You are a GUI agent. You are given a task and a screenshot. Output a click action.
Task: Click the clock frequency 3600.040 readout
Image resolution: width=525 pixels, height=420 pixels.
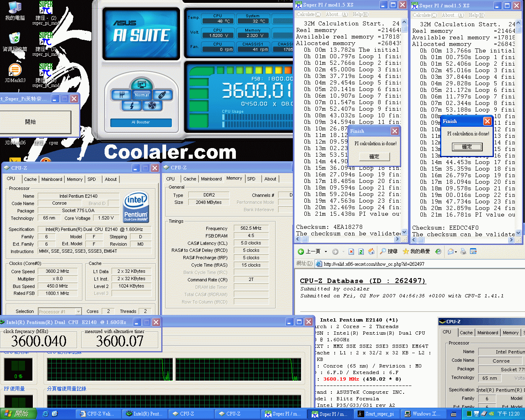[39, 341]
